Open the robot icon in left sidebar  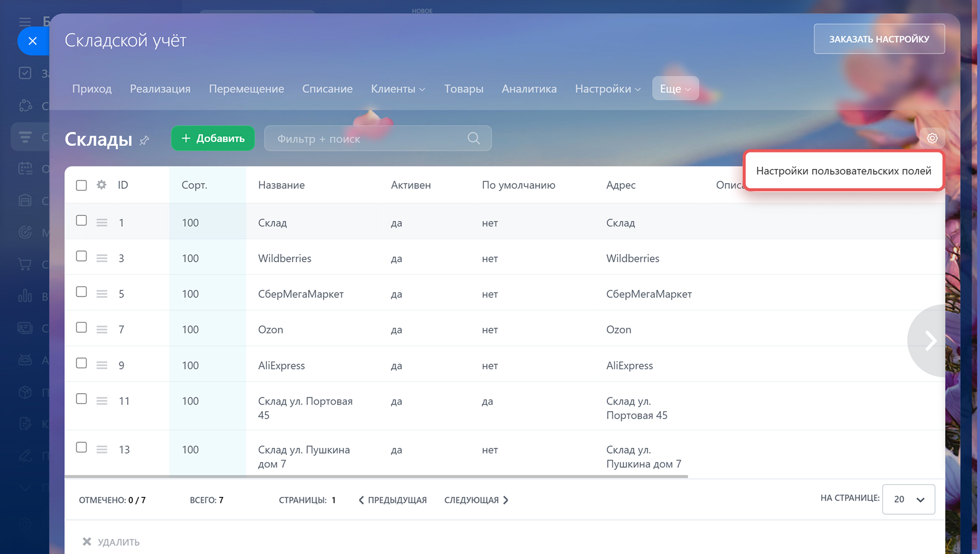[x=25, y=360]
